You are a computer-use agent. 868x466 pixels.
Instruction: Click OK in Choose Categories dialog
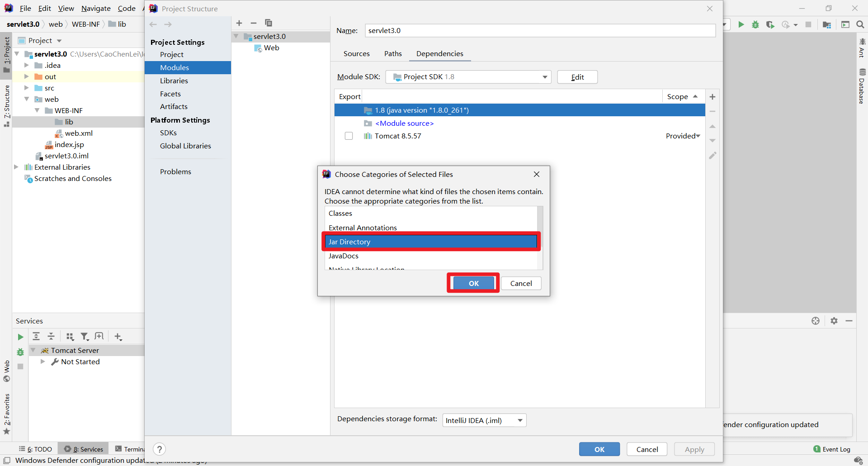pyautogui.click(x=474, y=283)
